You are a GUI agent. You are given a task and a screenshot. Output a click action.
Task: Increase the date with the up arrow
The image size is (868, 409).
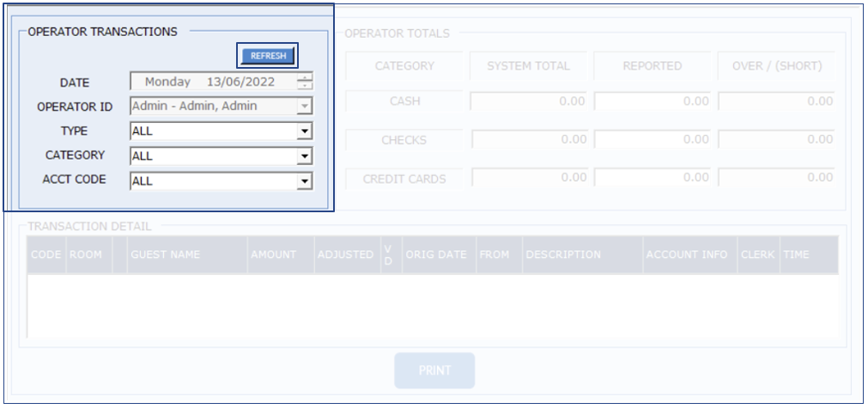[x=305, y=77]
